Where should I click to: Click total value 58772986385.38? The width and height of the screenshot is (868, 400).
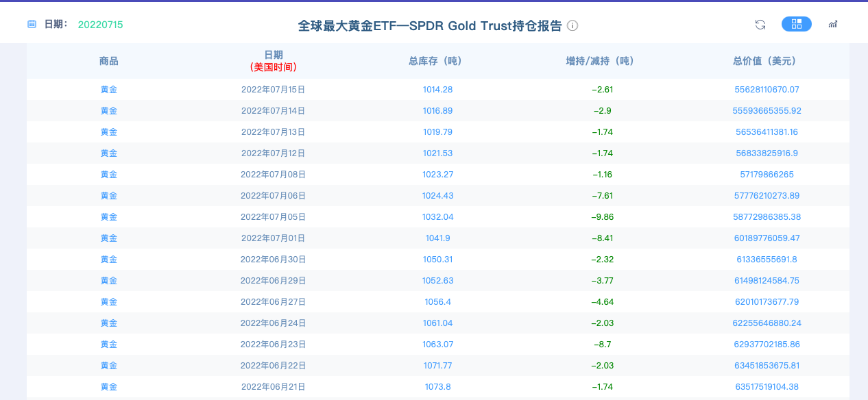click(x=767, y=216)
